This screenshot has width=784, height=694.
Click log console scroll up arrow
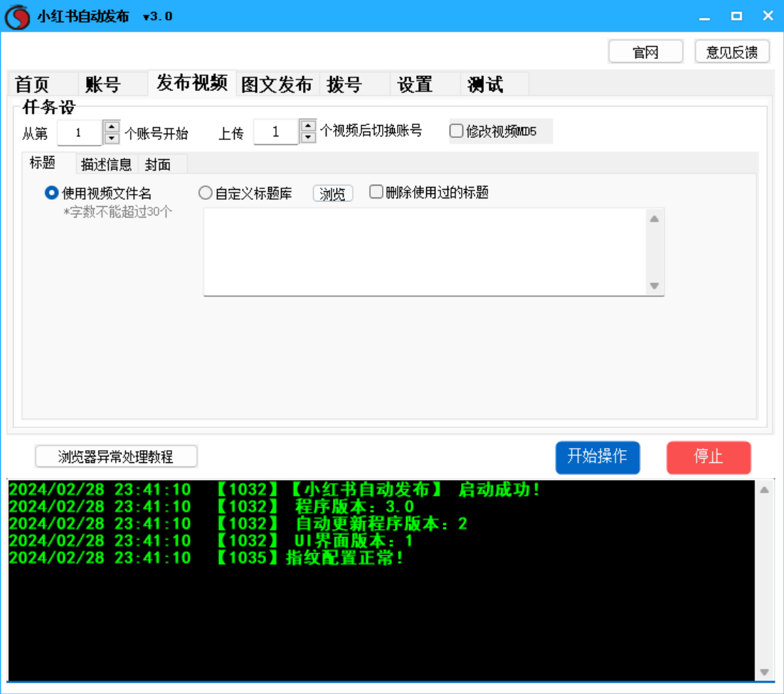[x=765, y=490]
